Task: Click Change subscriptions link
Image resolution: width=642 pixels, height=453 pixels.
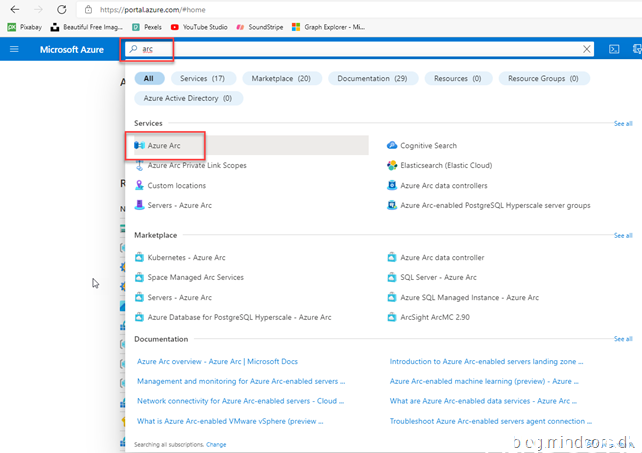Action: (216, 444)
